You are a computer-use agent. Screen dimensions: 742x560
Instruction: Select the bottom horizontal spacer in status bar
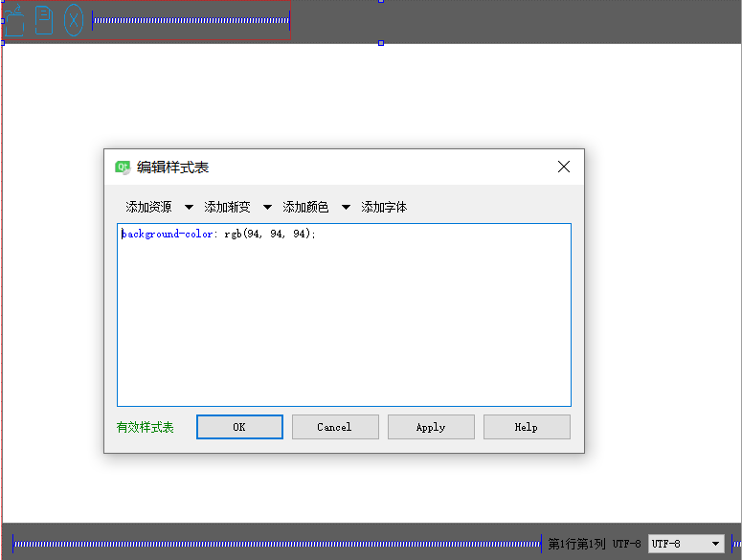(x=277, y=544)
